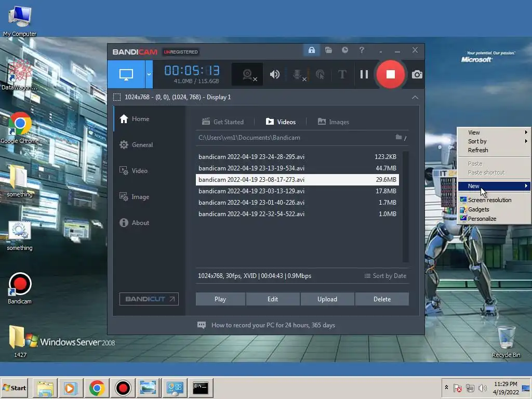Choose Refresh in the context menu

494,150
